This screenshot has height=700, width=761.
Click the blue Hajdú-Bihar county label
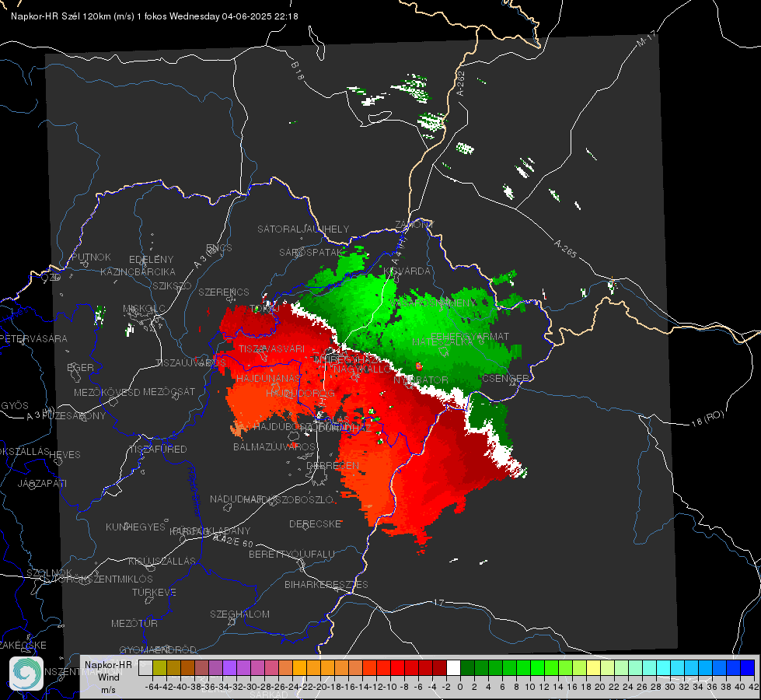tap(194, 491)
